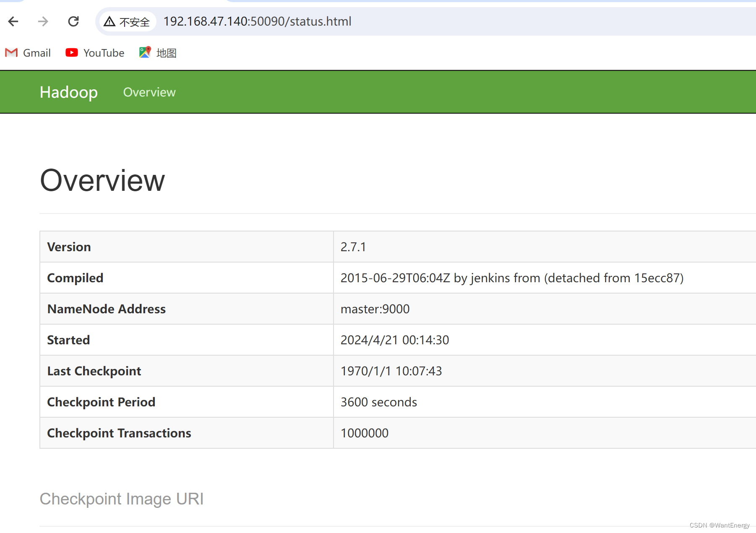Screen dimensions: 756x533
Task: Select the NameNode Address label
Action: pos(107,309)
